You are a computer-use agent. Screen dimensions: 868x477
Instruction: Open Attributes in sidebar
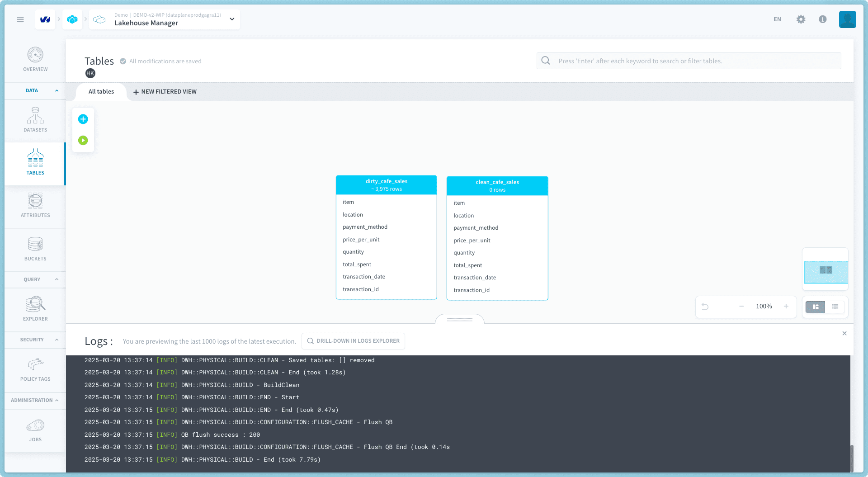click(x=35, y=205)
